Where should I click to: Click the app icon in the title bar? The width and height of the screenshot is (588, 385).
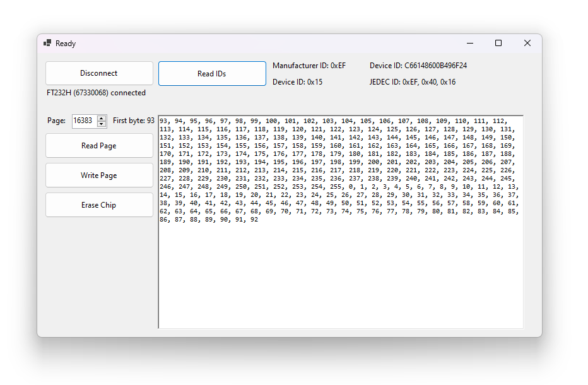coord(47,43)
